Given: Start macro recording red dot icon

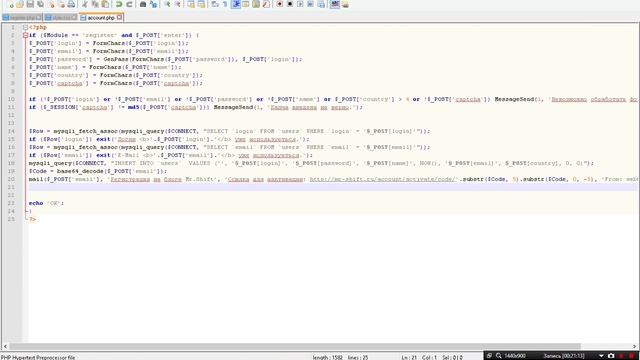Looking at the screenshot, I should (280, 4).
